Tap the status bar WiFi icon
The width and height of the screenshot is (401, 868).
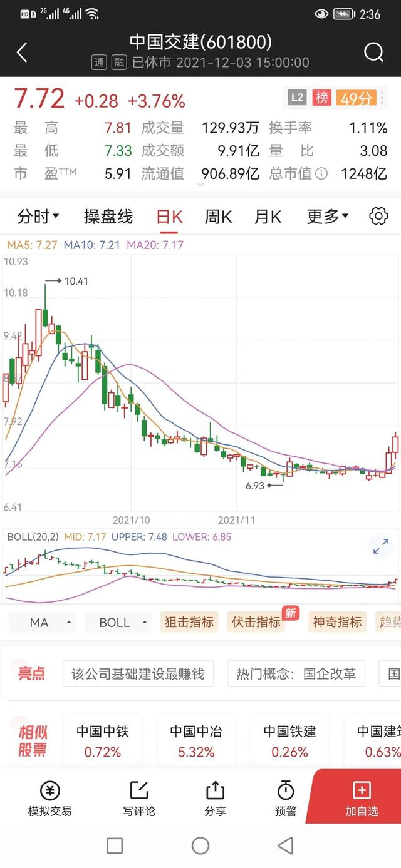point(92,14)
